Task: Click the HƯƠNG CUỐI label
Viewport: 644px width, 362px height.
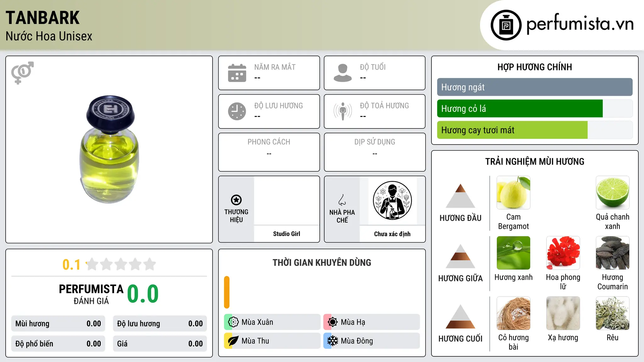Action: 460,339
